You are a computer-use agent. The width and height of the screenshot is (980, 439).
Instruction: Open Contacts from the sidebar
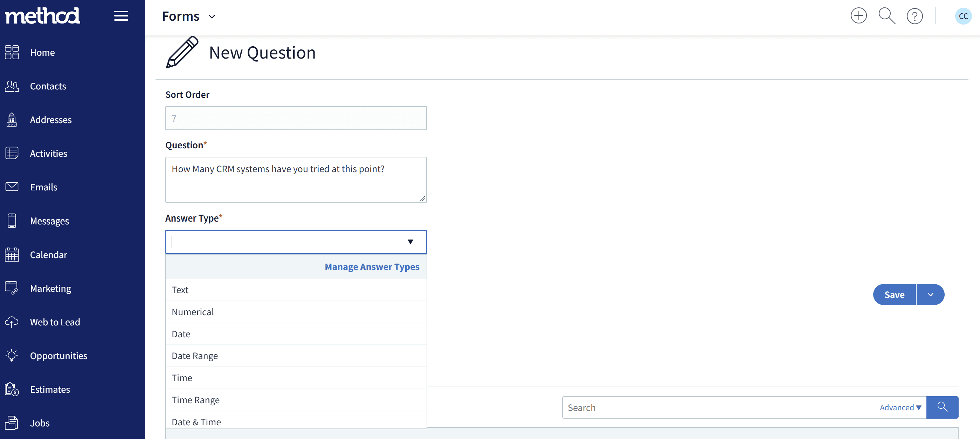tap(48, 86)
